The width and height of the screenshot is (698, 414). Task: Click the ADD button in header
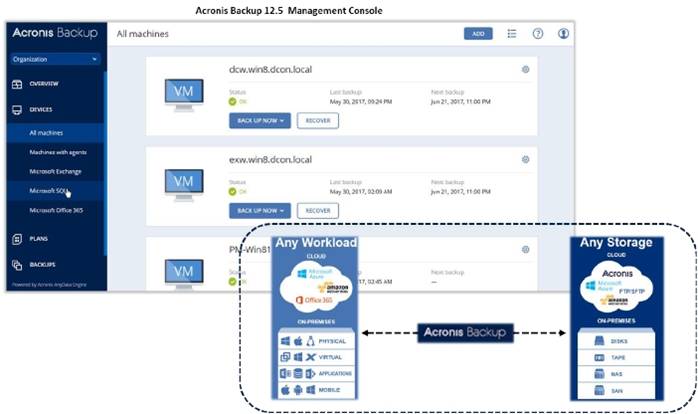click(x=478, y=33)
